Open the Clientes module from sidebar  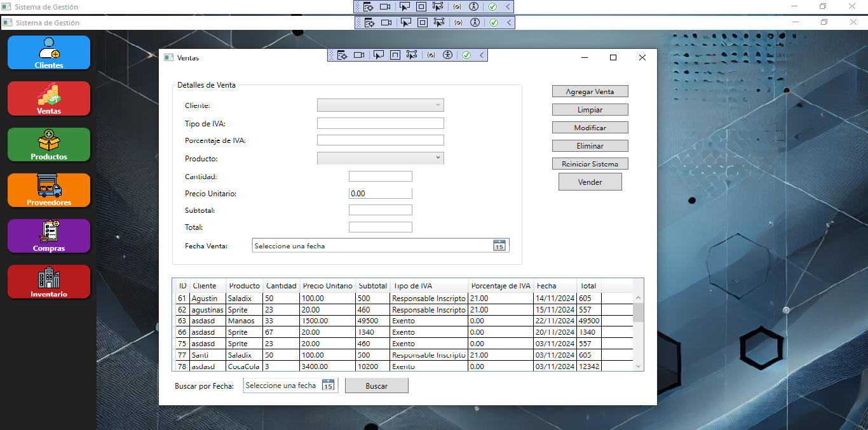[49, 53]
